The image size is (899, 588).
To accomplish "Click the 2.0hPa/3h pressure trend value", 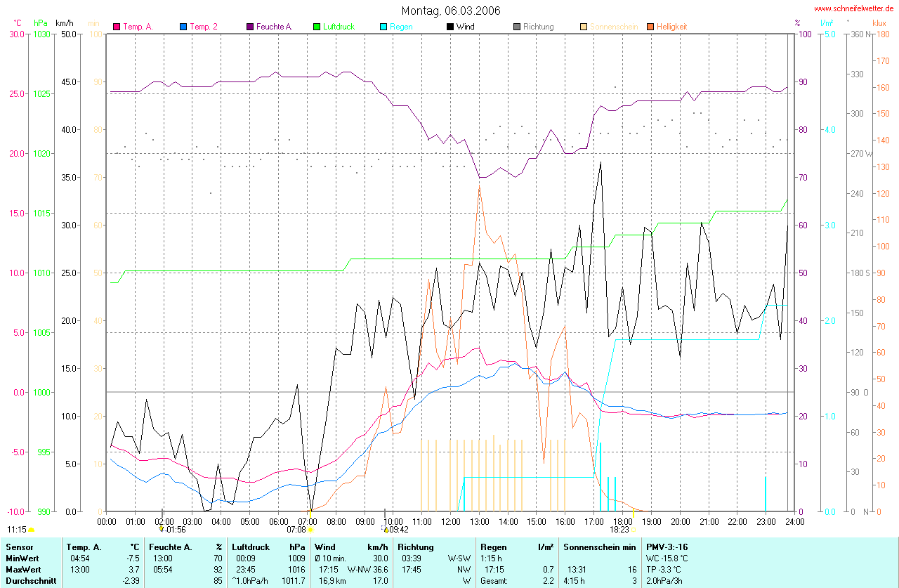I will coord(664,581).
